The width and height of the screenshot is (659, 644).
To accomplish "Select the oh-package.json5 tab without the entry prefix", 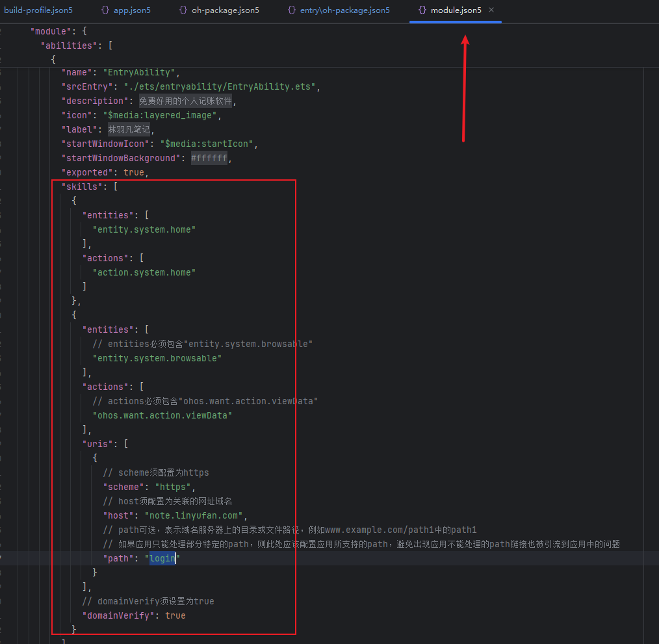I will (x=226, y=10).
